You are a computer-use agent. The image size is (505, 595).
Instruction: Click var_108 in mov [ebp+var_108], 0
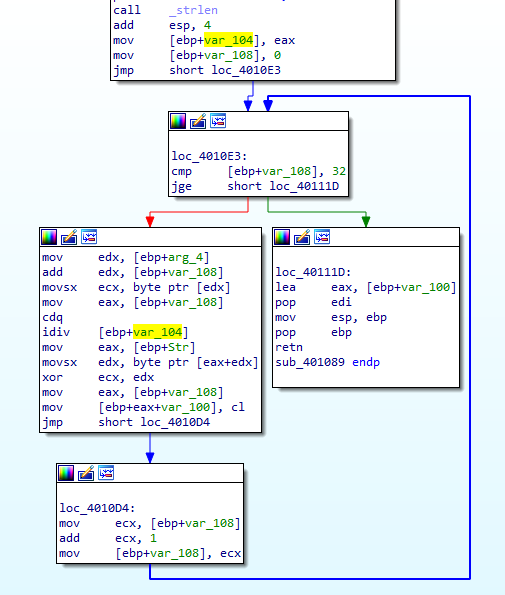(228, 55)
